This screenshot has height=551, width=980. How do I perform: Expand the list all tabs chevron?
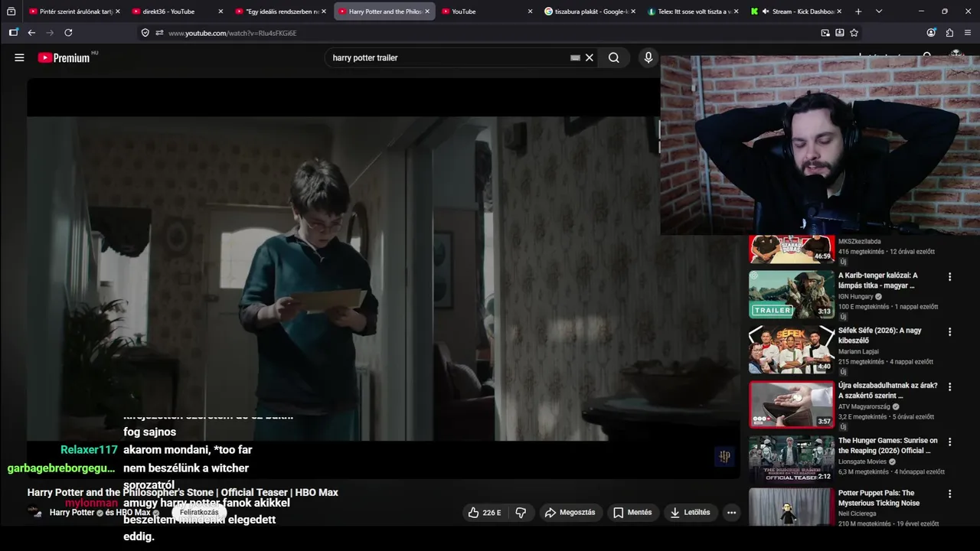coord(879,11)
